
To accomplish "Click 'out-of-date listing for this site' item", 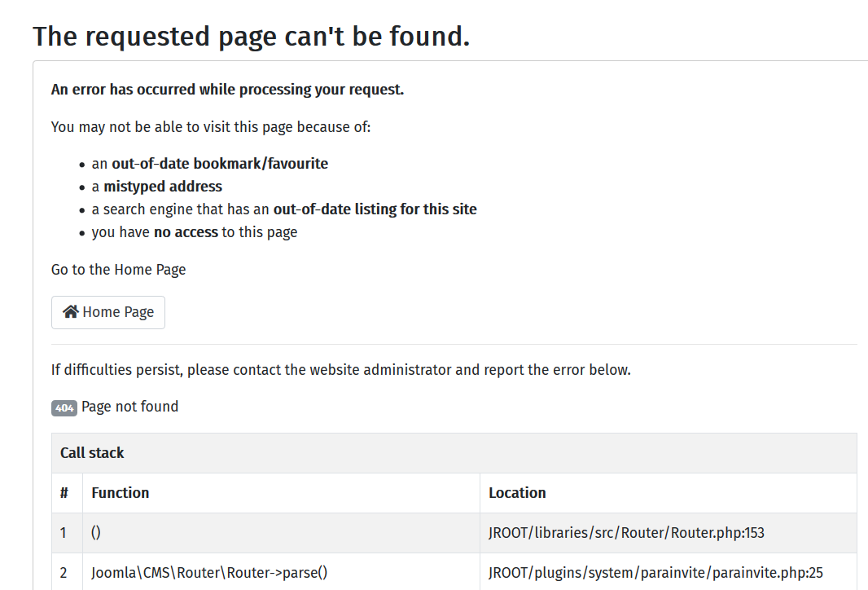I will (x=284, y=209).
